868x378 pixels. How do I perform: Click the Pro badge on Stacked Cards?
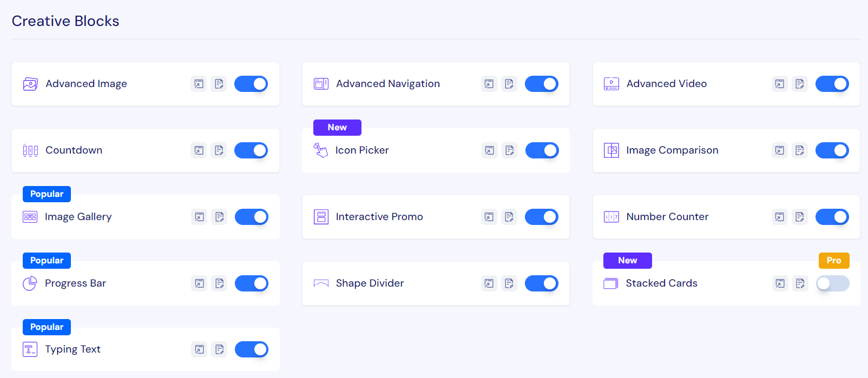[x=834, y=261]
